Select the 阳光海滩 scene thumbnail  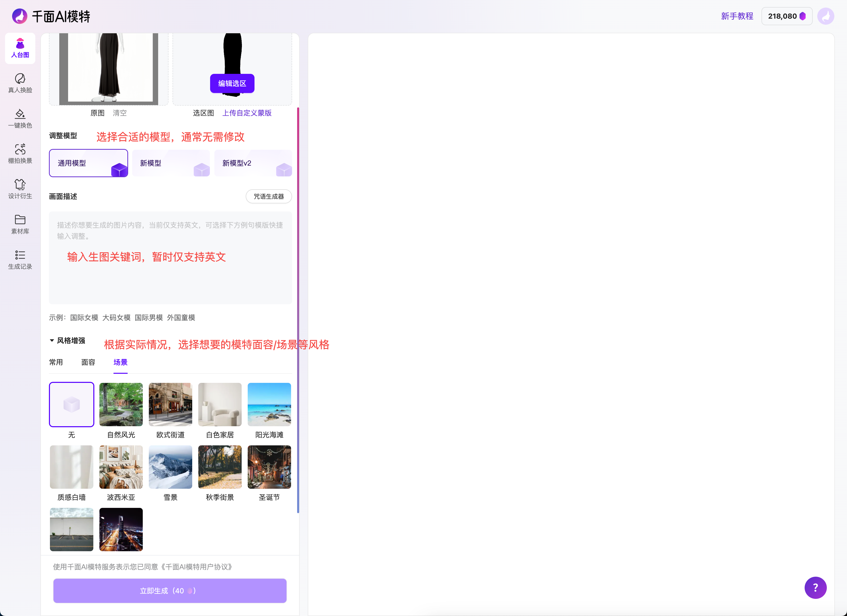269,405
